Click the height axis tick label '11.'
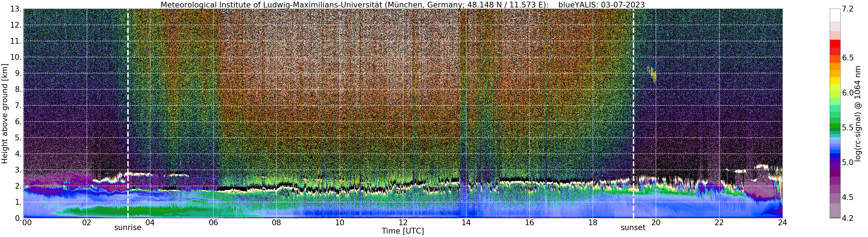Image resolution: width=868 pixels, height=237 pixels. click(x=16, y=41)
